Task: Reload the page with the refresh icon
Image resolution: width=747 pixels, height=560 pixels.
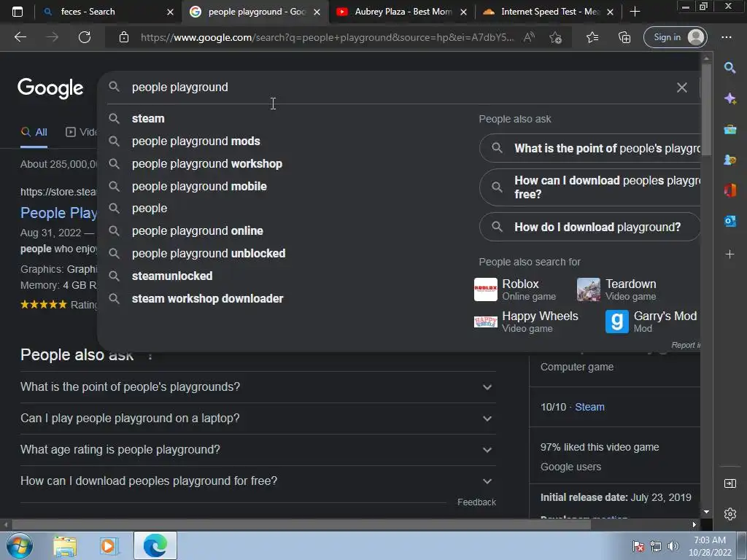Action: coord(85,37)
